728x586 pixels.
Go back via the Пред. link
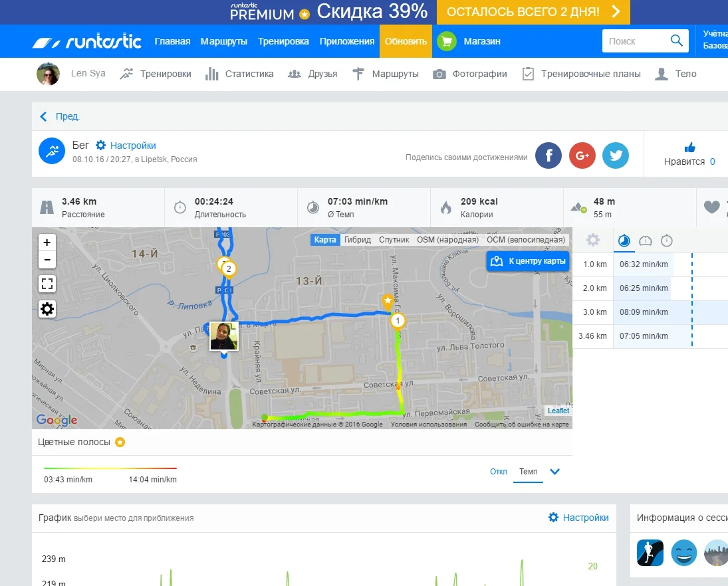60,117
